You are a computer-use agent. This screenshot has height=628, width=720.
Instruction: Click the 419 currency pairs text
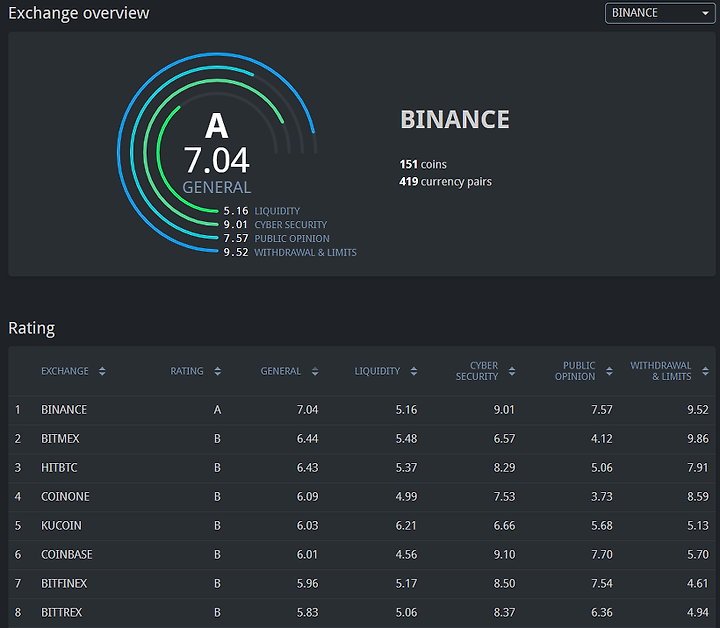click(x=445, y=182)
